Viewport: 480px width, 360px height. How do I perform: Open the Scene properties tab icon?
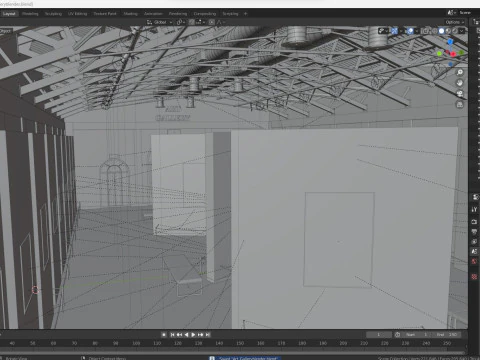tap(475, 252)
